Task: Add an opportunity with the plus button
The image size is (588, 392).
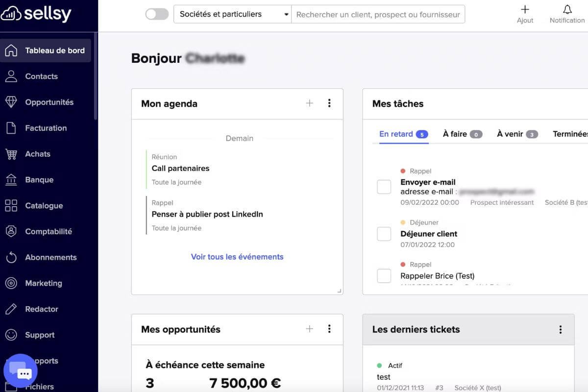Action: click(x=309, y=329)
